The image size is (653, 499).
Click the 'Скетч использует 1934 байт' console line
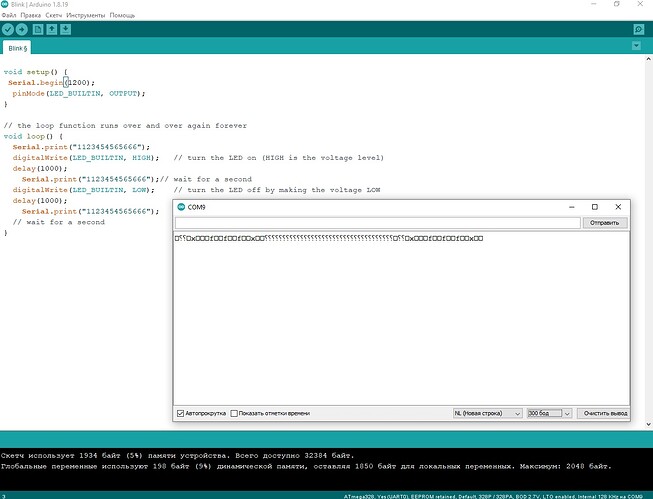(177, 456)
